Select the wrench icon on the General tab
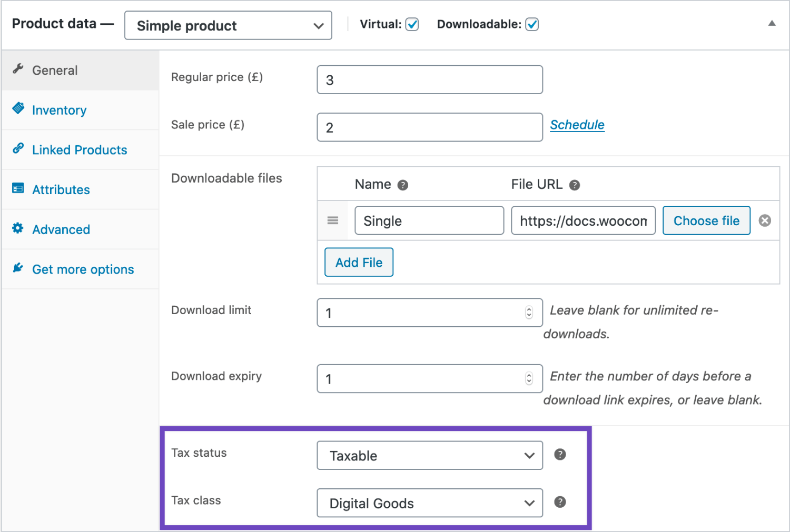The width and height of the screenshot is (790, 532). tap(18, 69)
